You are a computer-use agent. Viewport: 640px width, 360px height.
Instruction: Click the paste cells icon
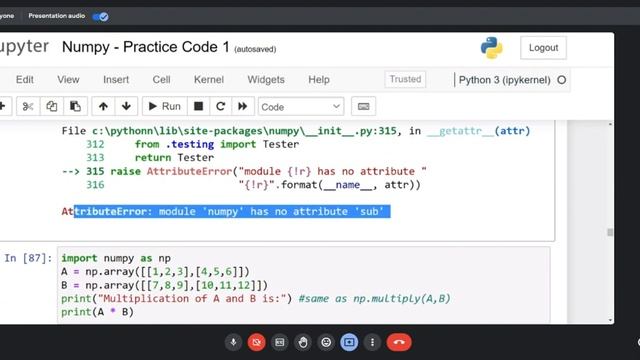(x=75, y=107)
